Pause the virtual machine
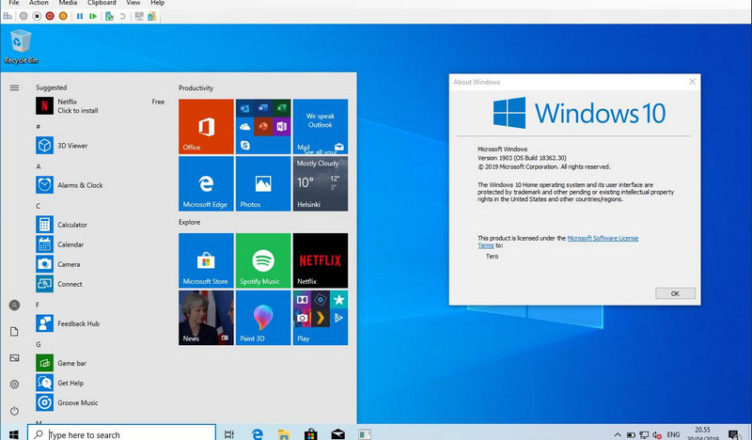The width and height of the screenshot is (752, 440). point(80,16)
